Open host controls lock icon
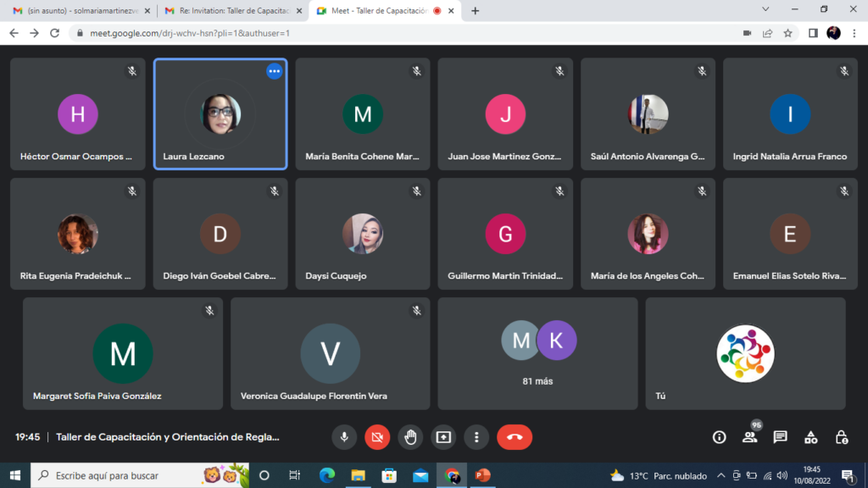This screenshot has height=488, width=868. (x=841, y=437)
